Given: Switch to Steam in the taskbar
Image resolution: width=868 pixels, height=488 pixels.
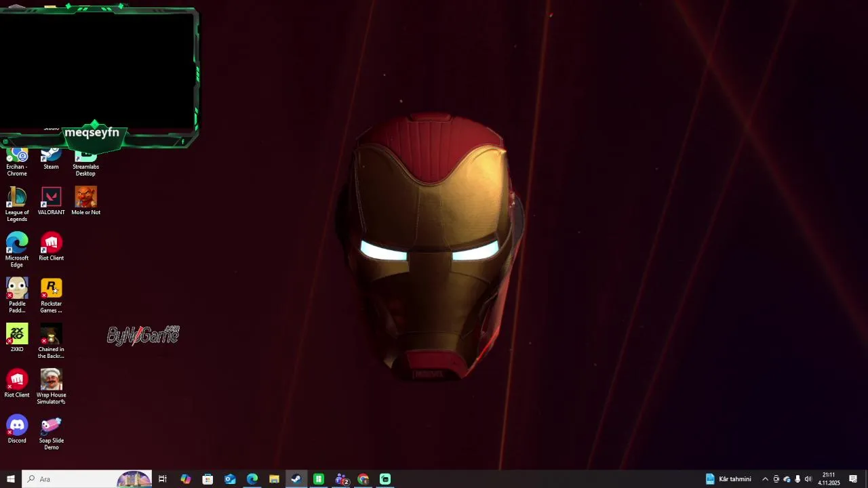Looking at the screenshot, I should click(x=296, y=479).
